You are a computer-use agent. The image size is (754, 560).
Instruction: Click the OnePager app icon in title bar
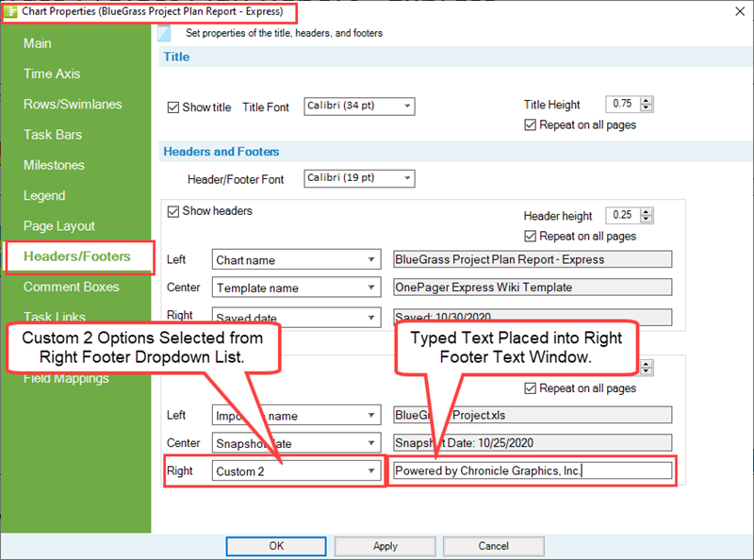[10, 11]
